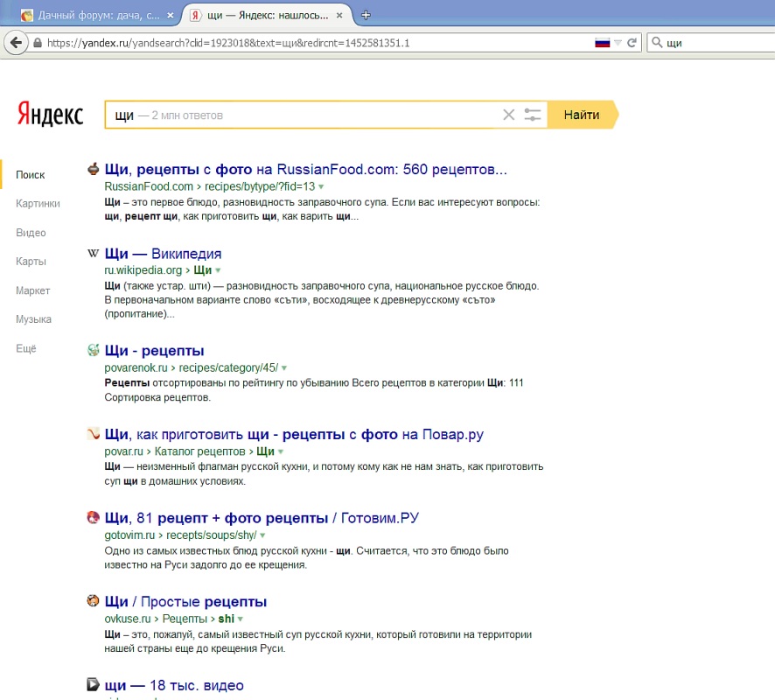Clear the Yandex search field with X
The height and width of the screenshot is (700, 775).
508,115
